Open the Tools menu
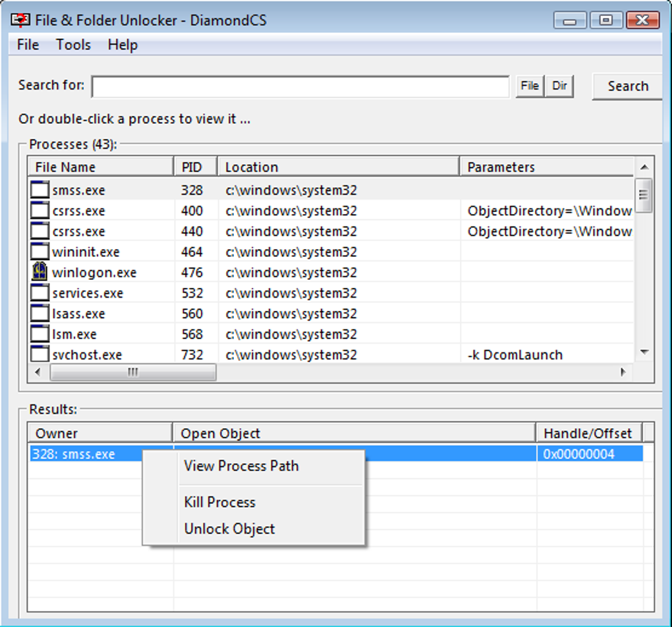Viewport: 672px width, 627px height. click(x=73, y=45)
